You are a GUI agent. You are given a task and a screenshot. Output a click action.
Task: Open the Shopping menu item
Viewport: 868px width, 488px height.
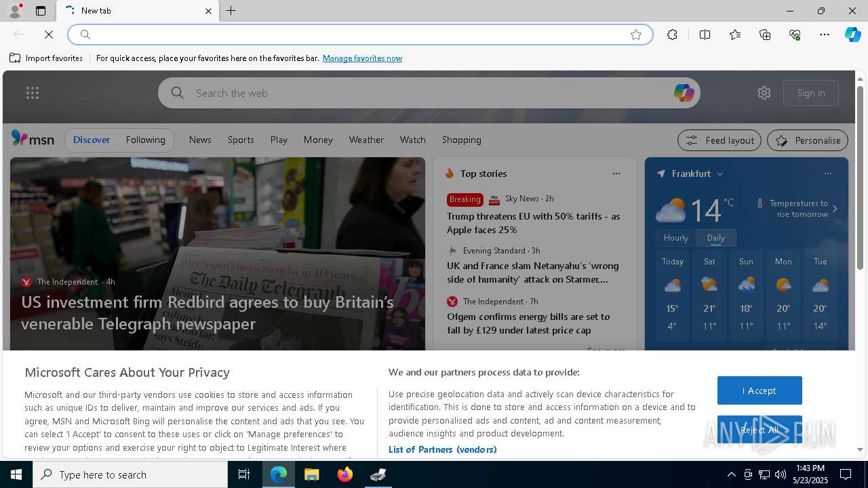click(x=461, y=140)
